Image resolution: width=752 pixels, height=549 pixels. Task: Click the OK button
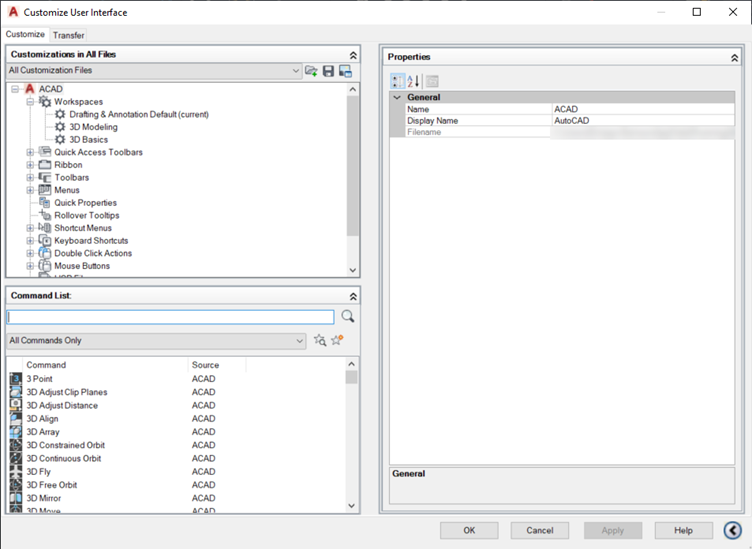[469, 530]
